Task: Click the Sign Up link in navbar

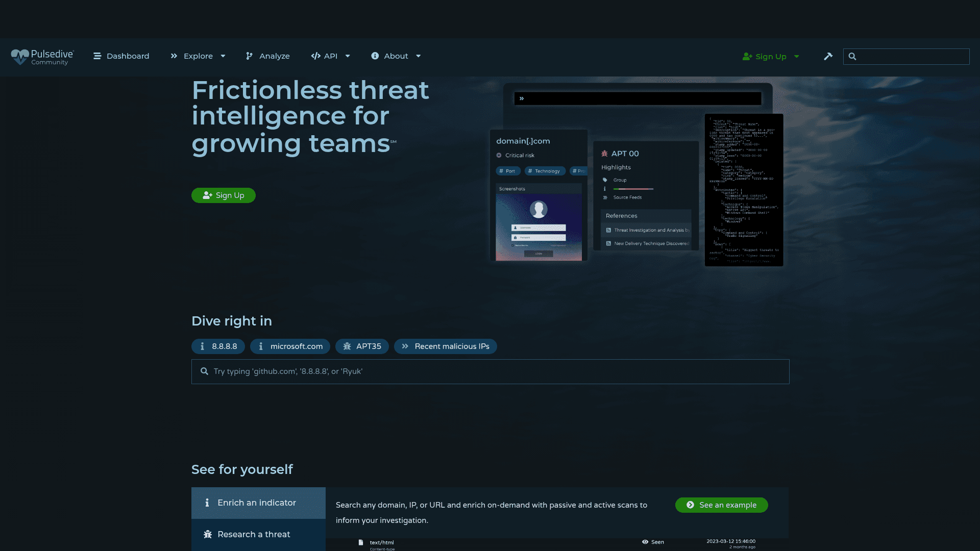Action: coord(764,57)
